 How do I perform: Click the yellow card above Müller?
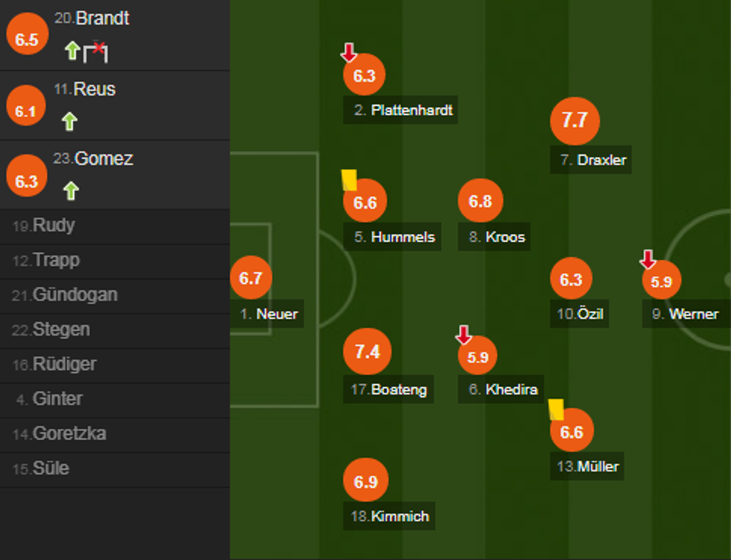pyautogui.click(x=556, y=409)
